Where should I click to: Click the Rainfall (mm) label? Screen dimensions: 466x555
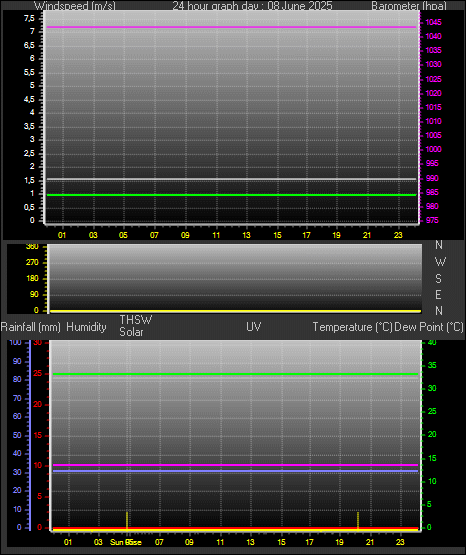tap(30, 327)
